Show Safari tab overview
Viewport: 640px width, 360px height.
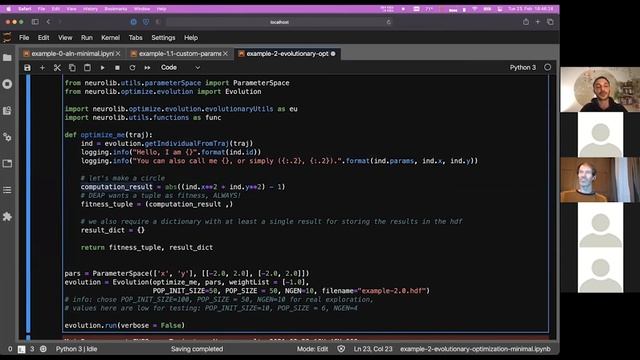coord(550,22)
